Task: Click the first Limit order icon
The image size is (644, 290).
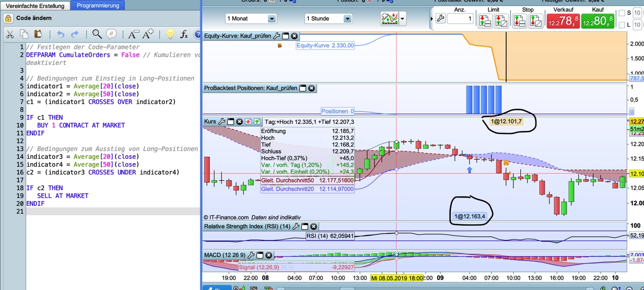Action: coord(485,21)
